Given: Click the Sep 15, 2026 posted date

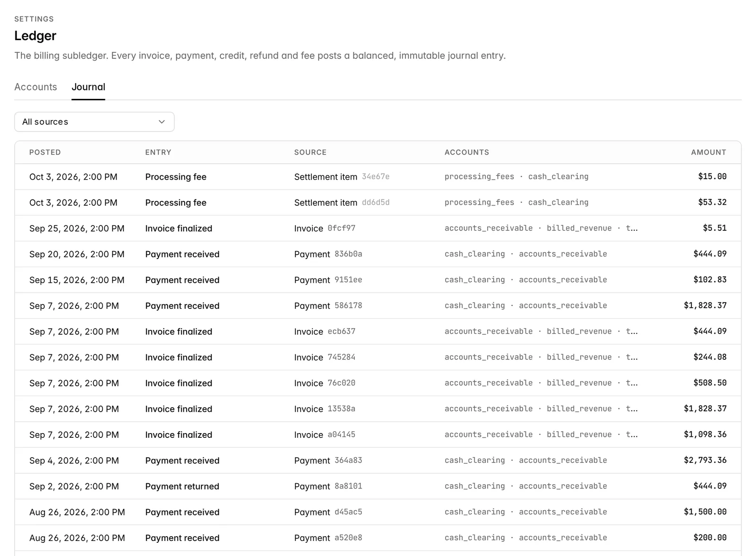Looking at the screenshot, I should tap(77, 280).
